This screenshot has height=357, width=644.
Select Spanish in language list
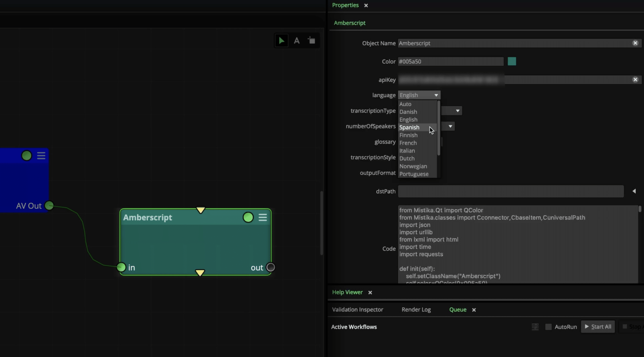click(418, 127)
